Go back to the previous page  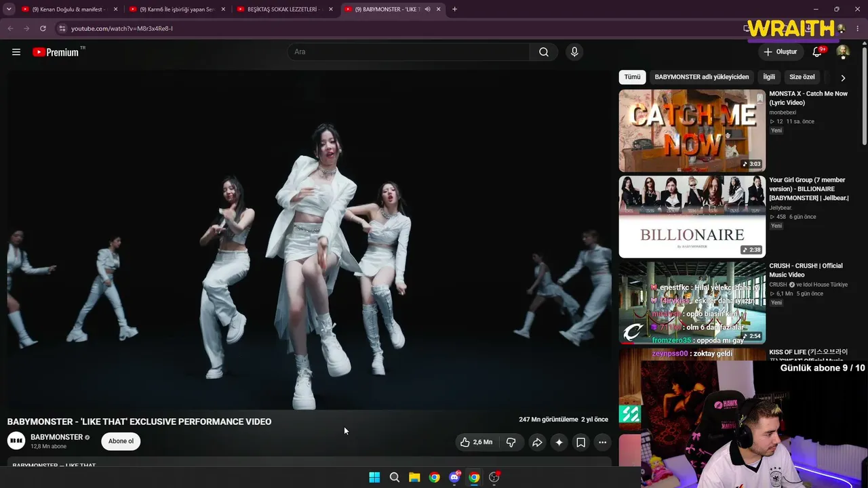[10, 28]
